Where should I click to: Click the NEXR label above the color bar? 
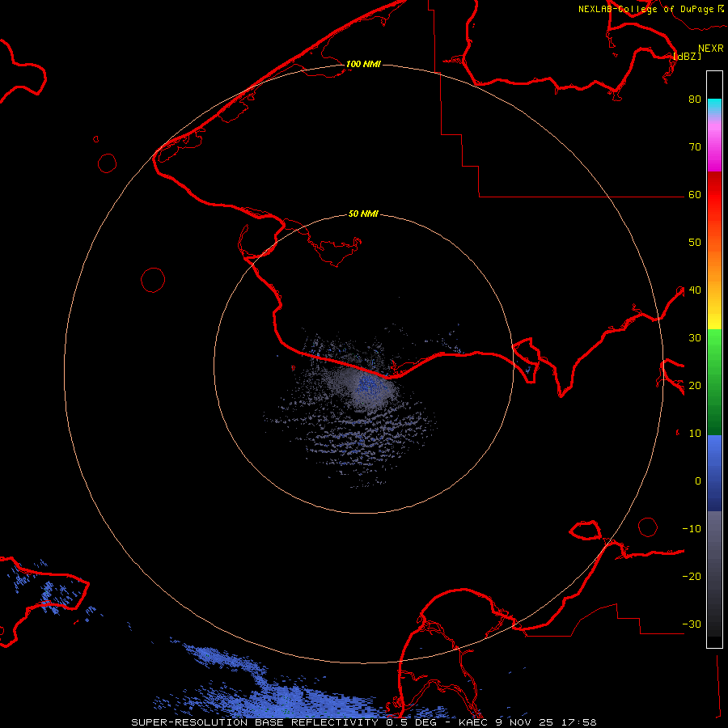pos(711,49)
